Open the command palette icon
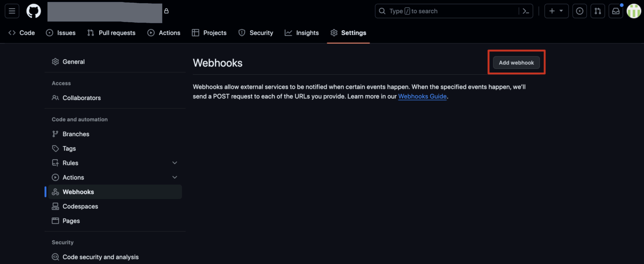Image resolution: width=644 pixels, height=264 pixels. (526, 11)
